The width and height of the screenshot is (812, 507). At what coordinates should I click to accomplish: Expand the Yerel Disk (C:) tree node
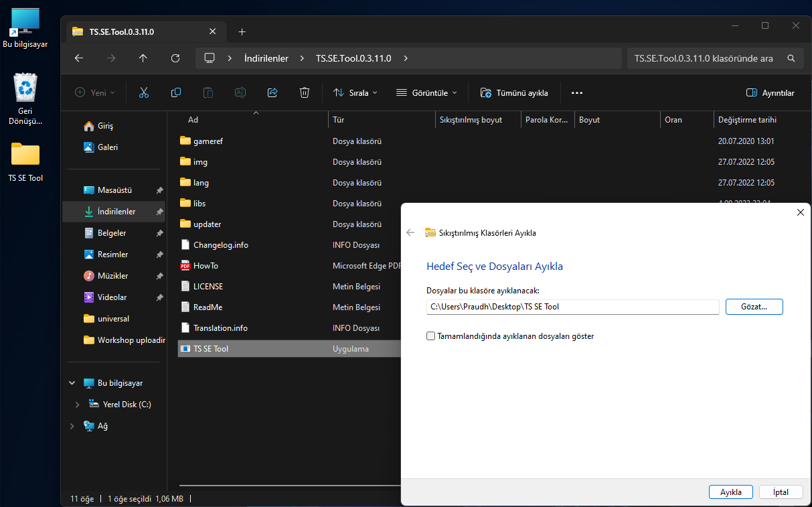coord(77,405)
